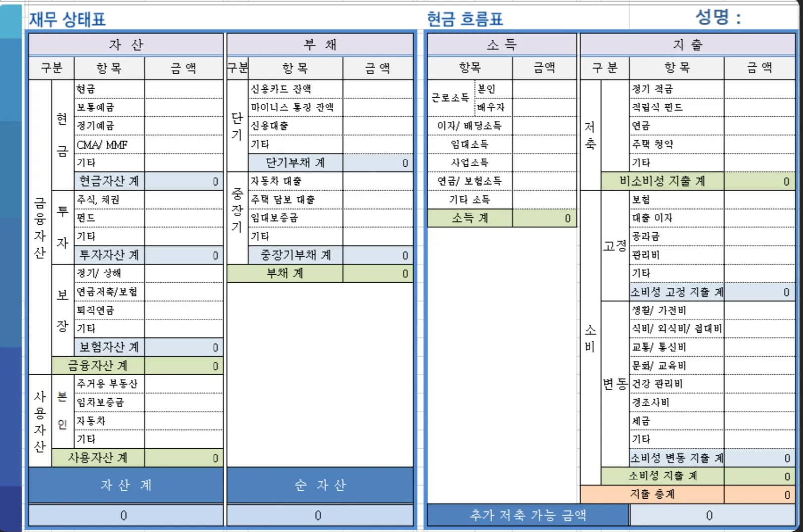Select the 현금 amount cell
Image resolution: width=803 pixels, height=532 pixels.
tap(183, 88)
